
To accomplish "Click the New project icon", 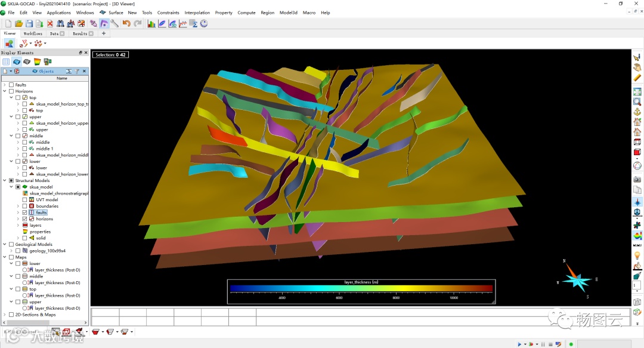I will coord(8,23).
